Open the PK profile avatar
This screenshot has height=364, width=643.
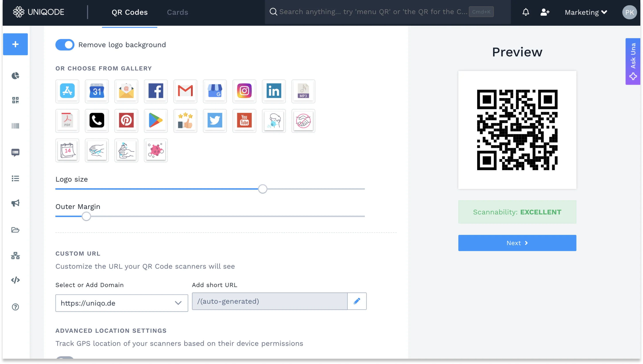click(x=629, y=12)
